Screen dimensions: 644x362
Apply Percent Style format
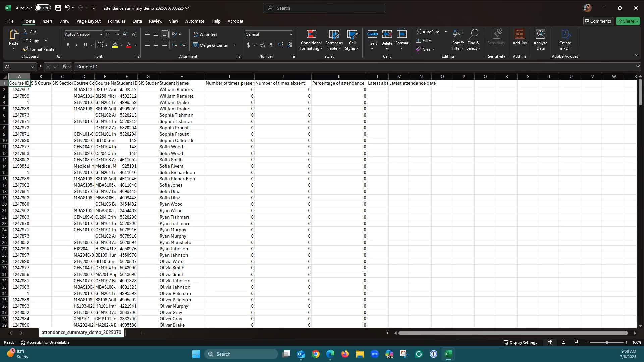(x=262, y=45)
